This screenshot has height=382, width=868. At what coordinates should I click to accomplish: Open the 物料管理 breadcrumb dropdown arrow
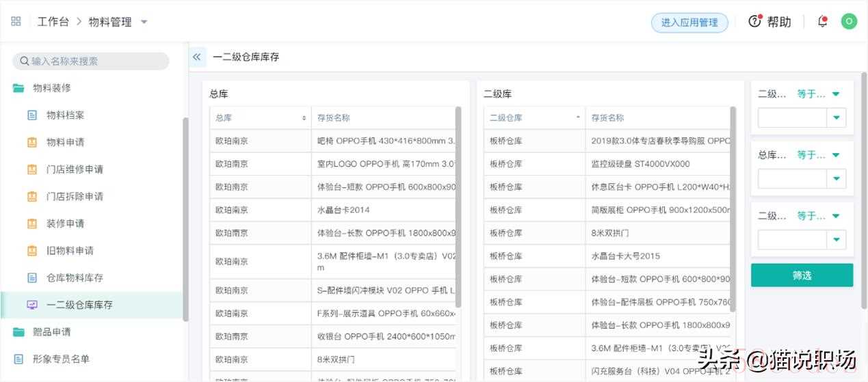(x=144, y=22)
